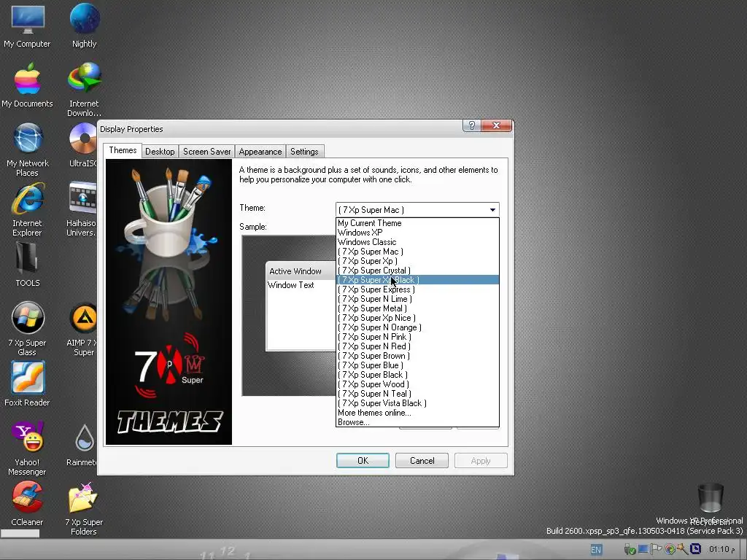Choose ( 7 Xp Super Express ) theme
This screenshot has height=560, width=747.
(x=417, y=289)
